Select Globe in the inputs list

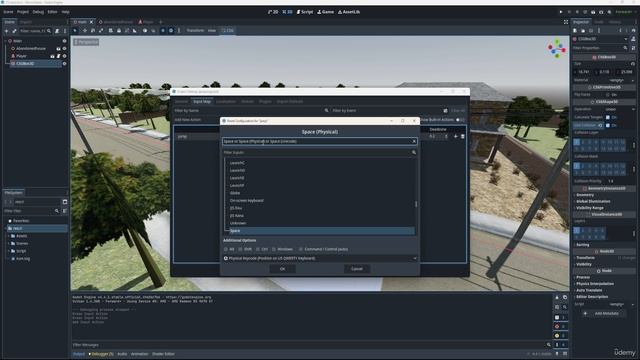[235, 193]
